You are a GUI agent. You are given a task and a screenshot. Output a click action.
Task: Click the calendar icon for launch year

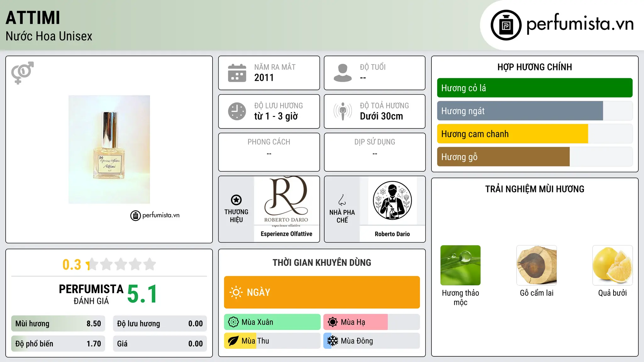click(x=237, y=73)
